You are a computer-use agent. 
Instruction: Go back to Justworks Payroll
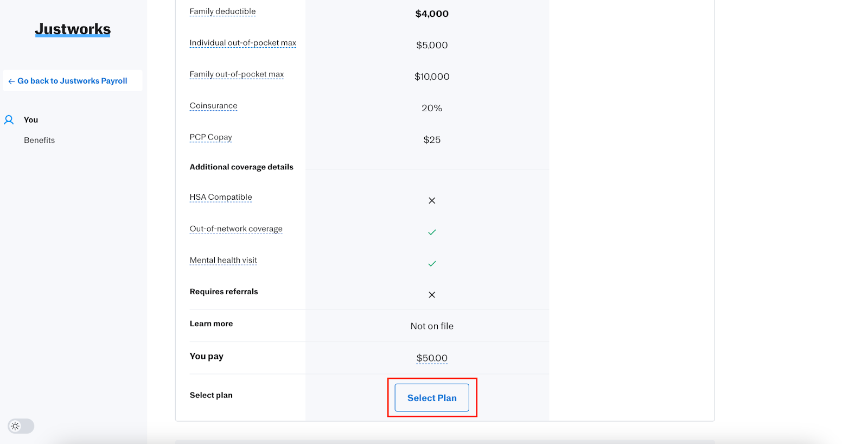coord(72,81)
